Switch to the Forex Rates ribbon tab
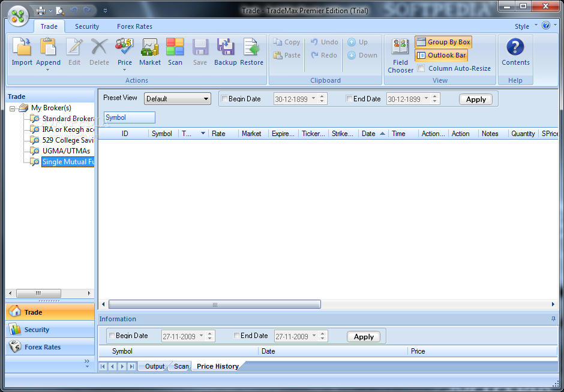Screen dimensions: 564x392 pyautogui.click(x=134, y=26)
